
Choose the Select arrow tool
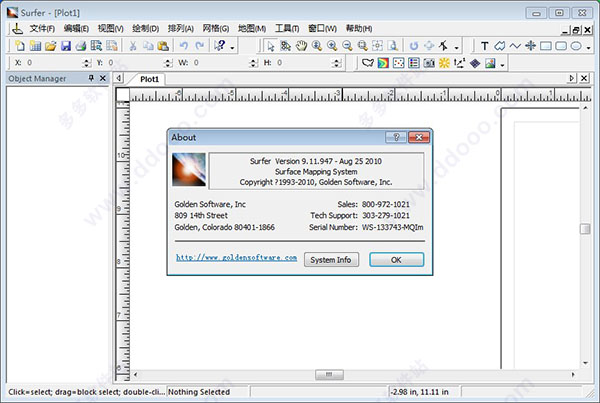click(x=271, y=46)
